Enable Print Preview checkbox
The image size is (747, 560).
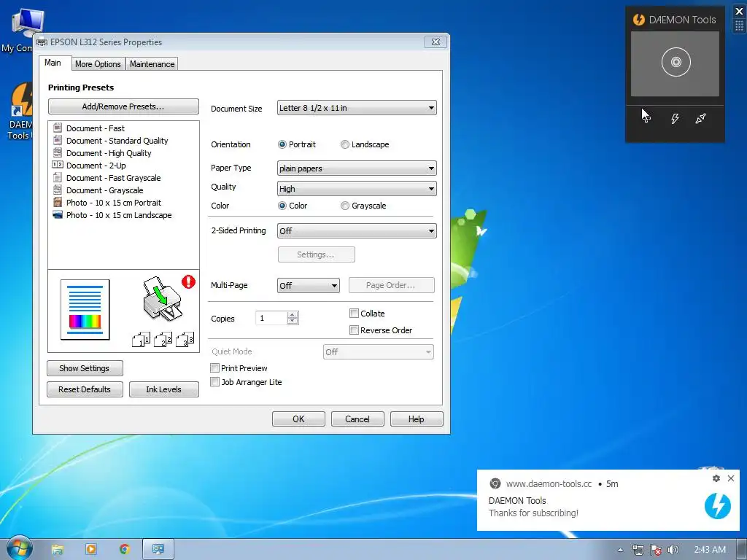click(x=215, y=368)
